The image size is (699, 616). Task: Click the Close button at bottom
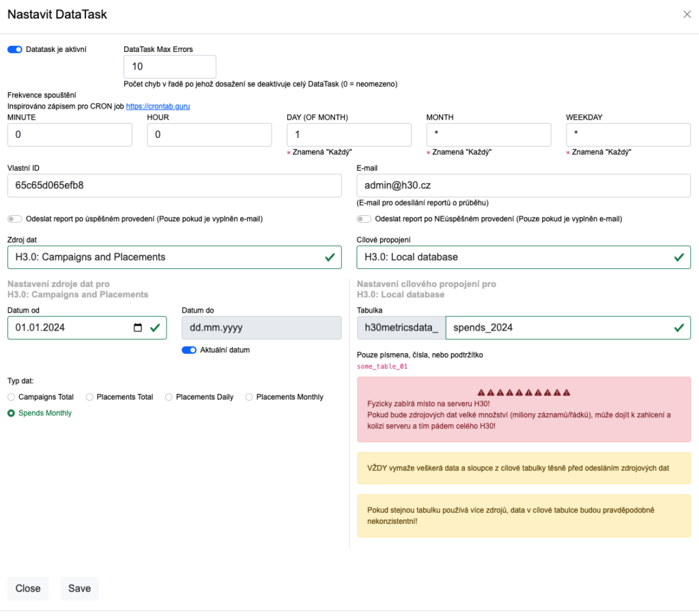pos(28,589)
